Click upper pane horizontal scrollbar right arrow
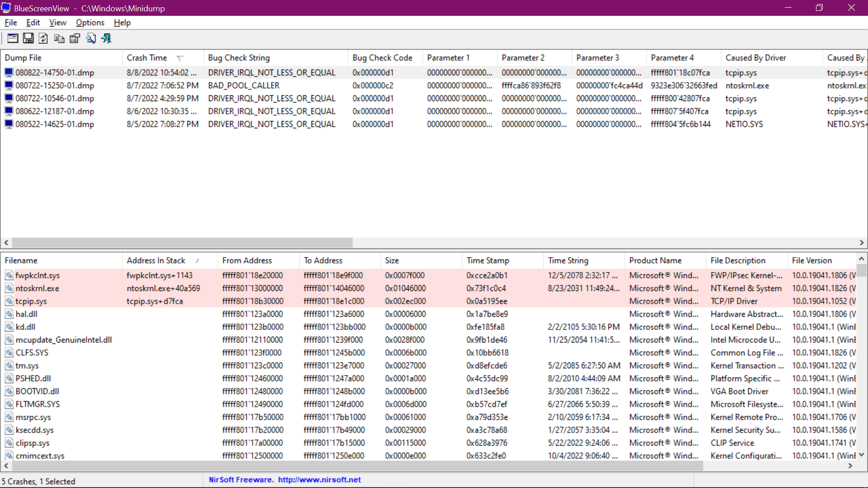This screenshot has height=488, width=868. click(862, 243)
